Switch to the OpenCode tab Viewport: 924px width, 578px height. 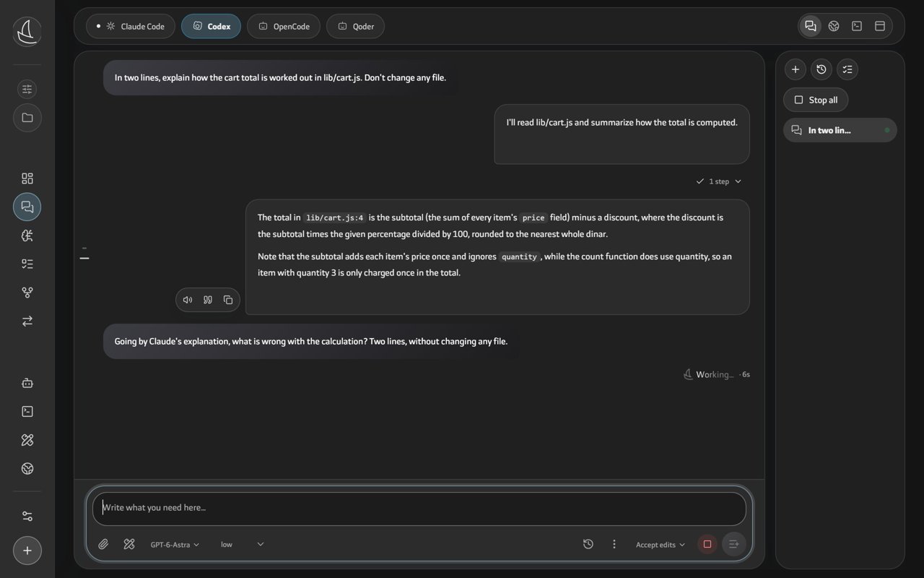click(284, 26)
